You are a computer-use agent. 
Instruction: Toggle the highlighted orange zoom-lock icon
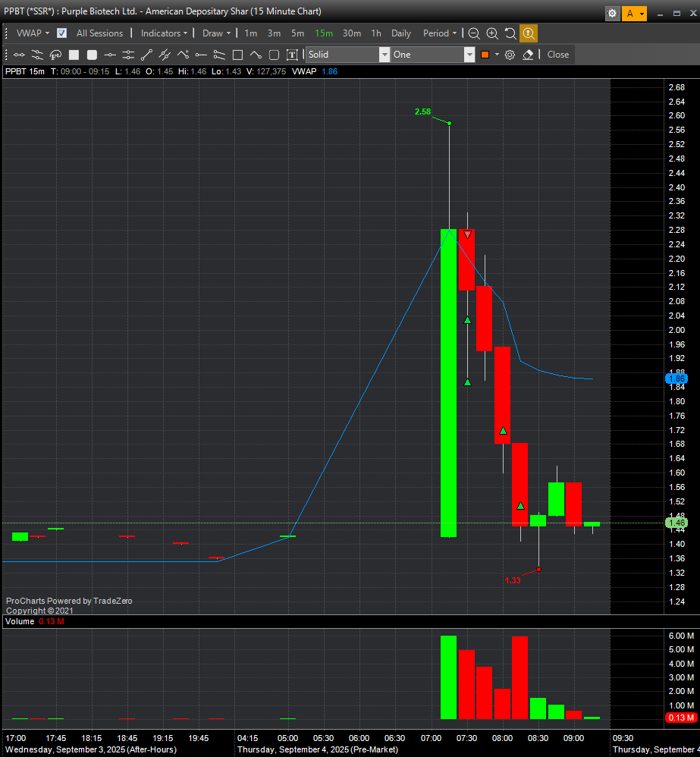(529, 33)
